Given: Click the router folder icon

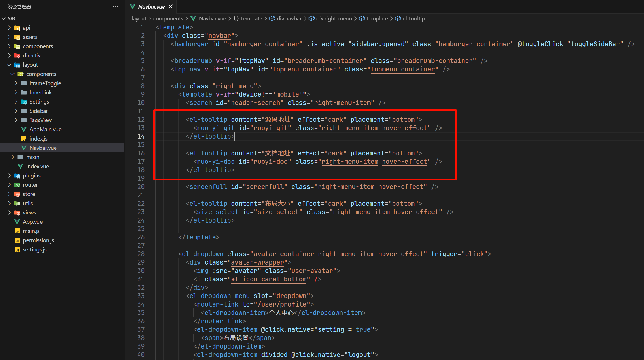Looking at the screenshot, I should coord(17,185).
